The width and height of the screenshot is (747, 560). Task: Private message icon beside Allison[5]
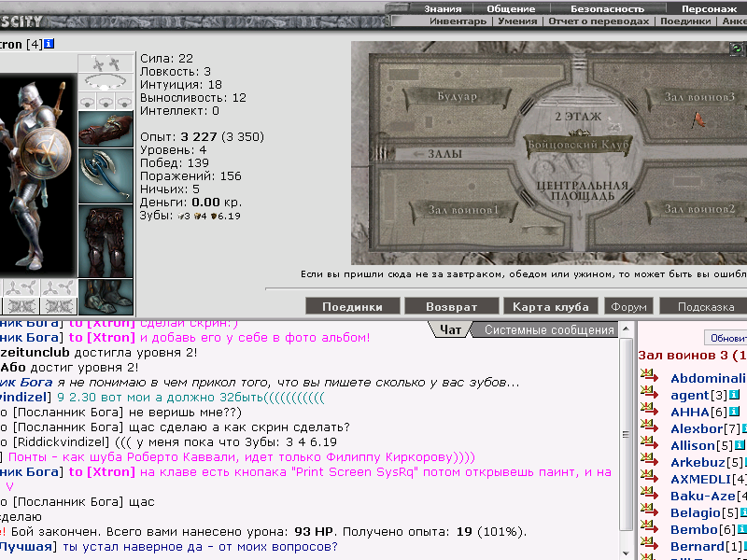tap(649, 443)
